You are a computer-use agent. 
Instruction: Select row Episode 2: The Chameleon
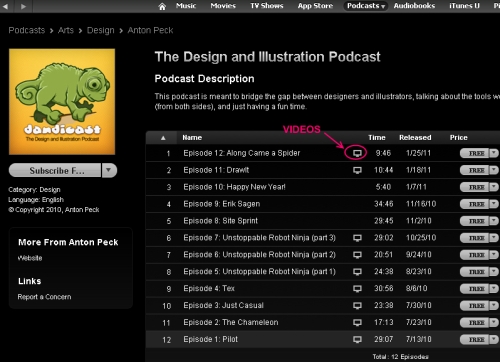[323, 323]
